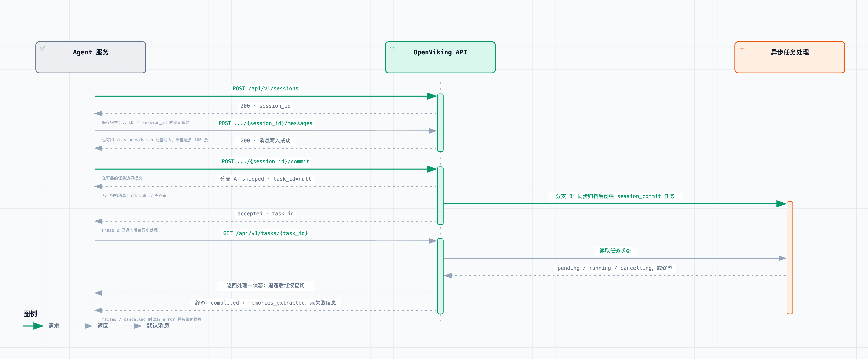Click the external-link icon in Agent 服务 box
868x359 pixels.
point(42,48)
